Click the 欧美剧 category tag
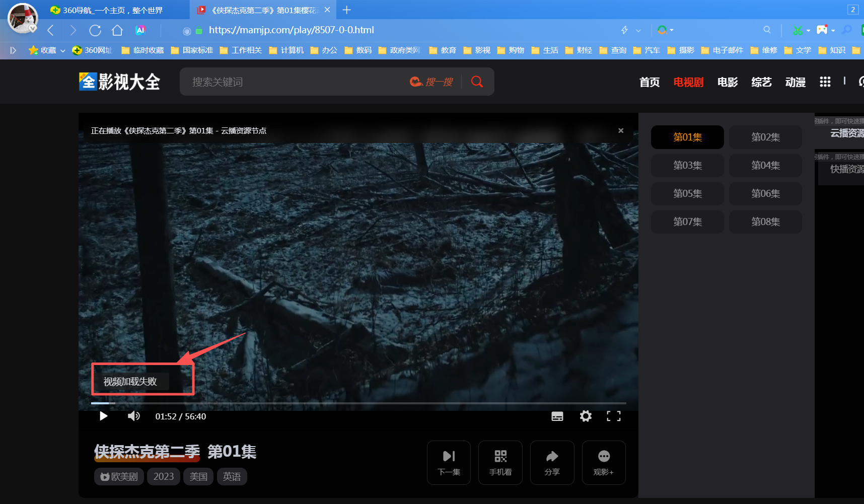 [119, 476]
